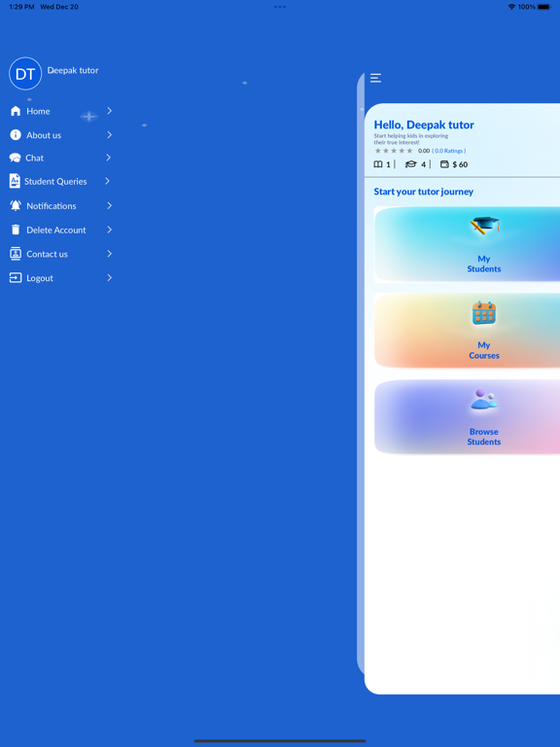560x747 pixels.
Task: Click the (0.0 Ratings) link
Action: (448, 151)
